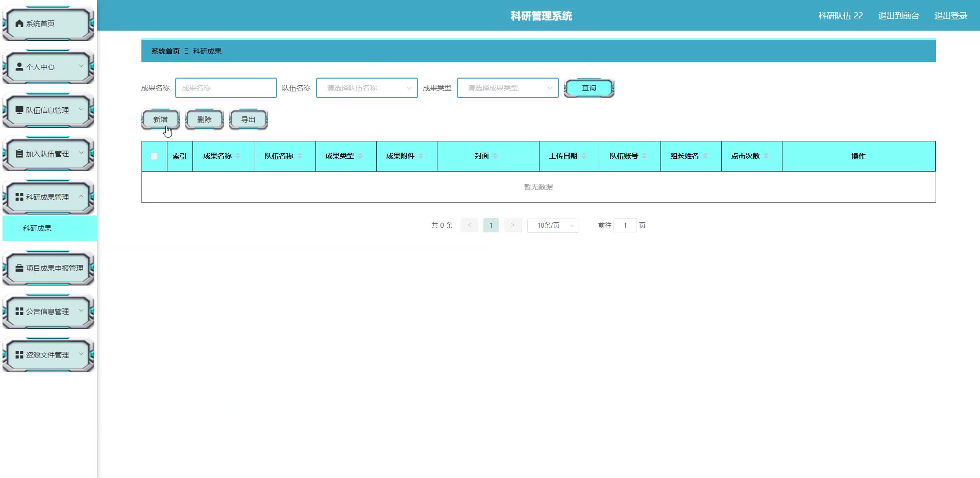Expand the 资源文件管理 menu chevron
The image size is (980, 478).
tap(81, 354)
